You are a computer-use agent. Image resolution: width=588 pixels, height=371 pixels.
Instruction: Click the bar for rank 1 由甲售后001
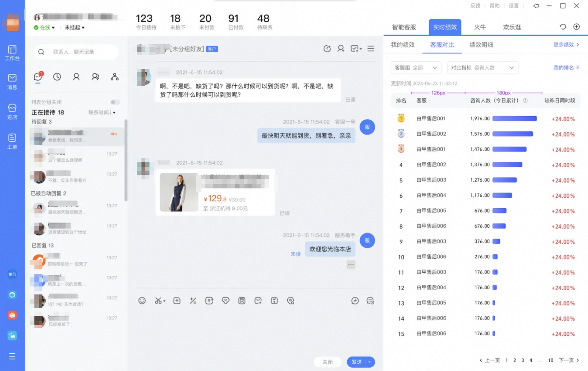pos(514,119)
